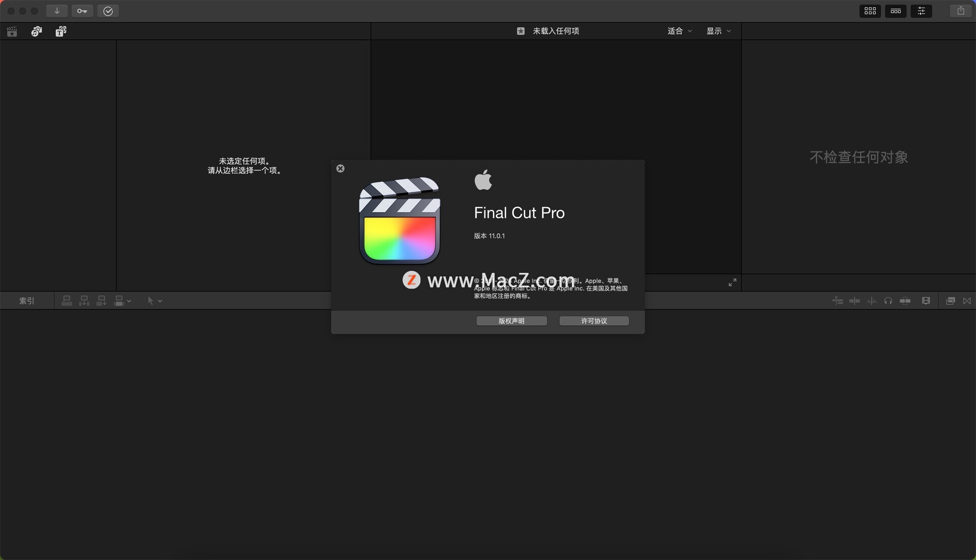The height and width of the screenshot is (560, 976).
Task: Show the transitions browser bowtie icon
Action: [967, 301]
